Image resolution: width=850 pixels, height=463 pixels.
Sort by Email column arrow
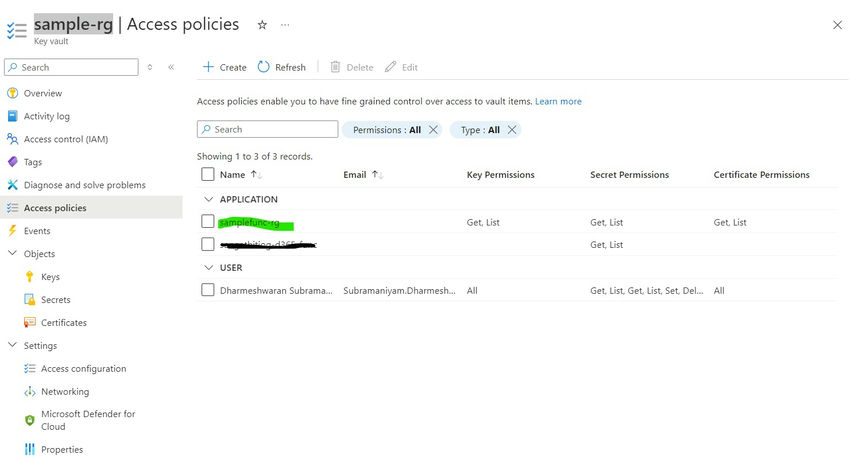tap(377, 175)
